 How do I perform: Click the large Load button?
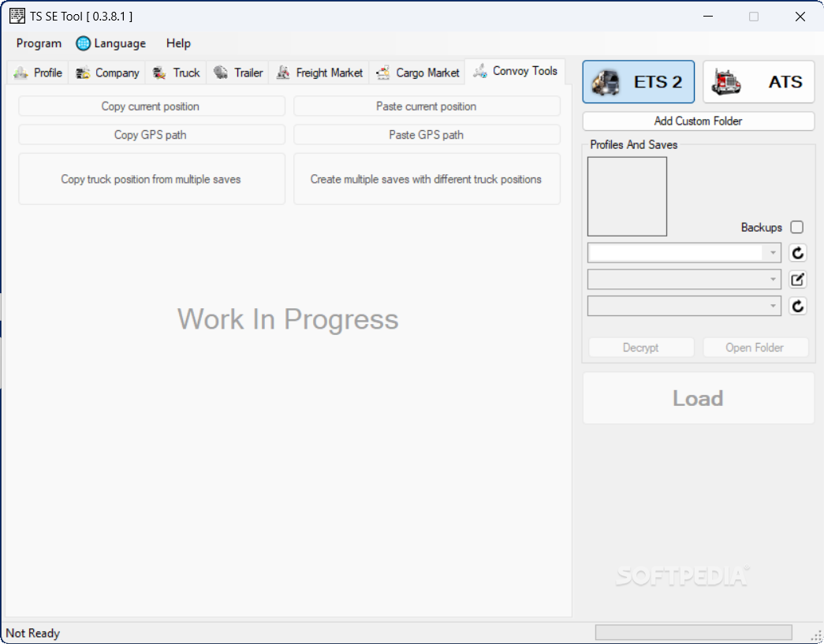[x=699, y=398]
